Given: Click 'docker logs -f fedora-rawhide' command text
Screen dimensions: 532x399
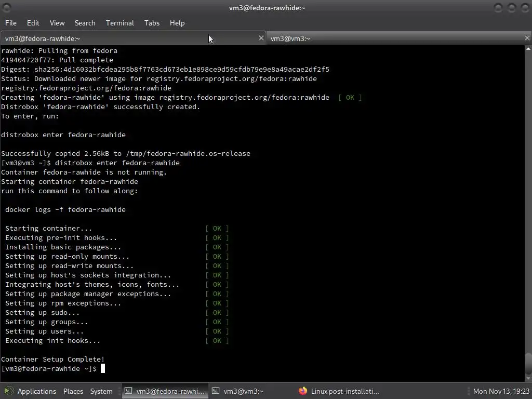Looking at the screenshot, I should 65,209.
